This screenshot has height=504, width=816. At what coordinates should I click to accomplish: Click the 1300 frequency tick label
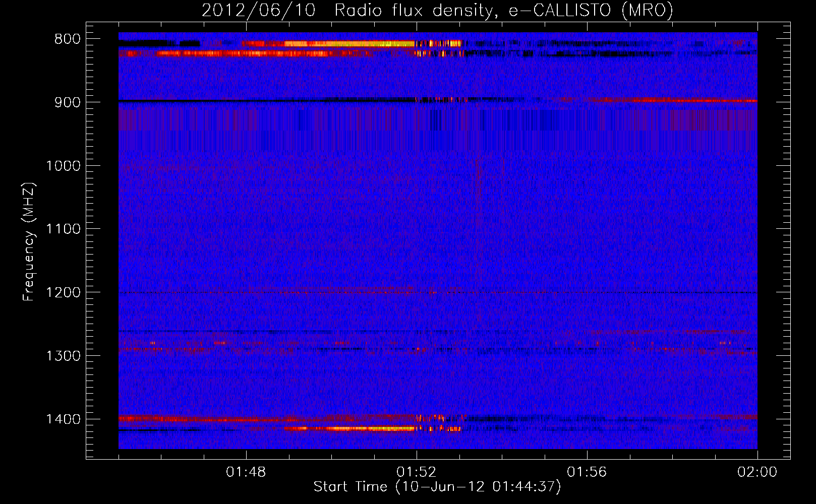pyautogui.click(x=63, y=356)
